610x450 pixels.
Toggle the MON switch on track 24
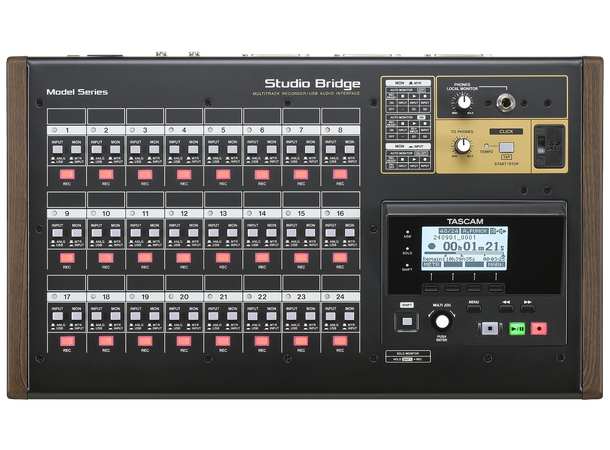tap(349, 316)
